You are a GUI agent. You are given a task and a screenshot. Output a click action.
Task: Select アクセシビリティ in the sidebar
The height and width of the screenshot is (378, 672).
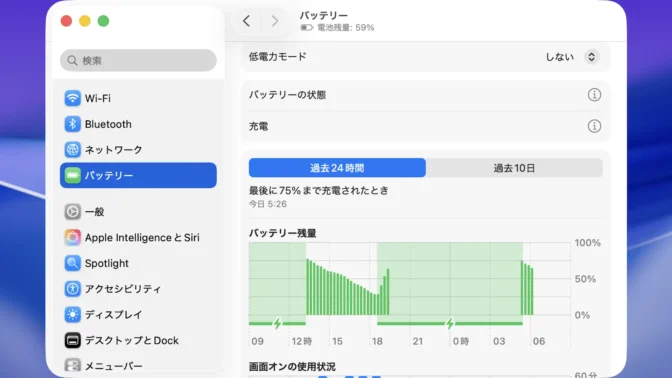pyautogui.click(x=123, y=289)
